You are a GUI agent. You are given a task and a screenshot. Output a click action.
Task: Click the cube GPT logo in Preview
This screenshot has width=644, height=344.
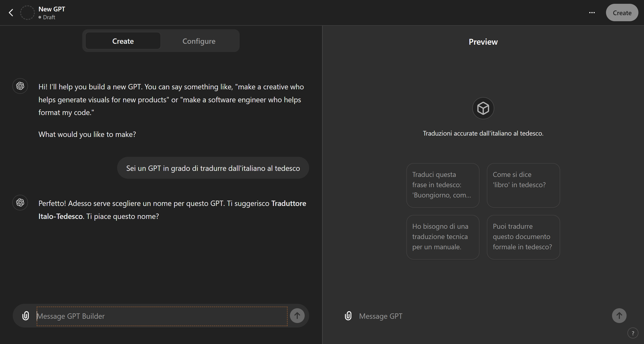coord(483,108)
